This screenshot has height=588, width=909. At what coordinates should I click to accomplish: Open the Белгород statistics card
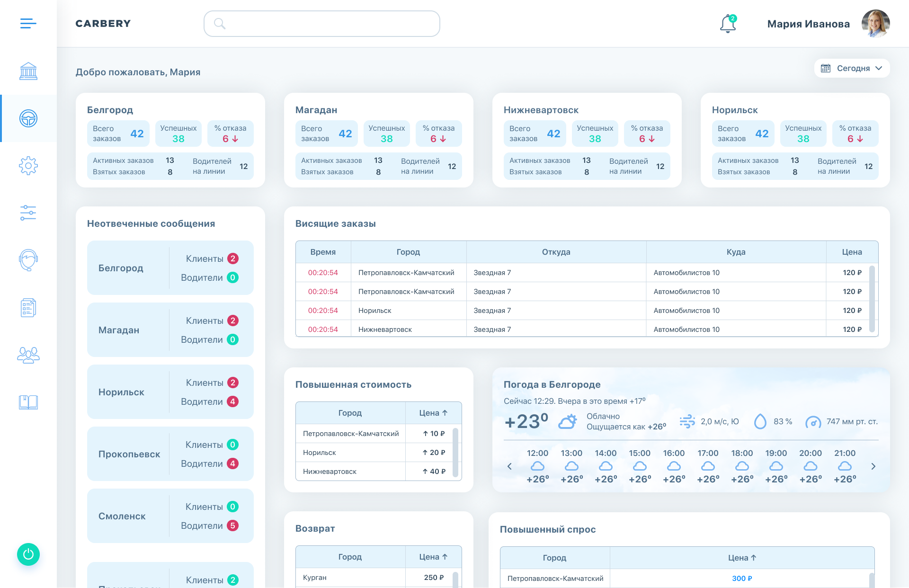tap(170, 140)
